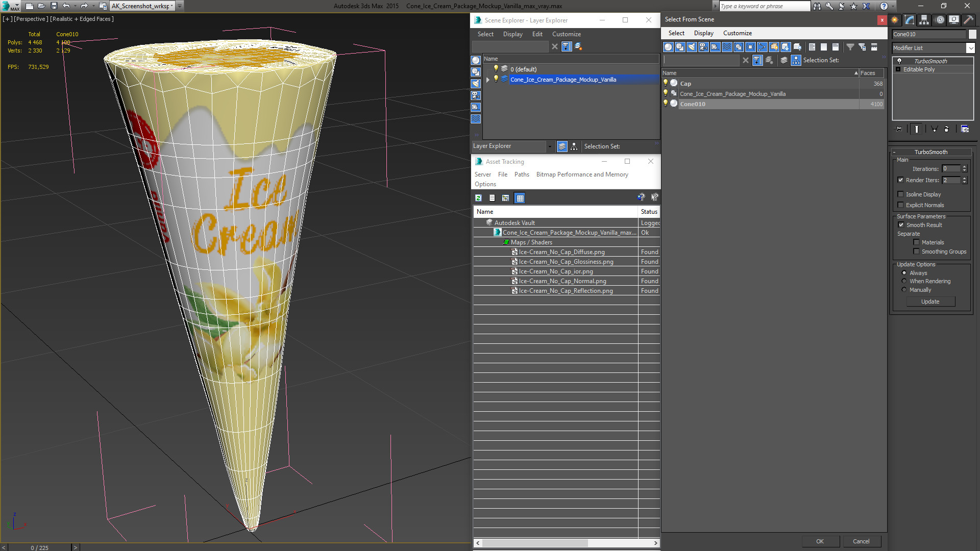Viewport: 980px width, 551px height.
Task: Toggle shapes display filter in Select From Scene
Action: coord(680,47)
